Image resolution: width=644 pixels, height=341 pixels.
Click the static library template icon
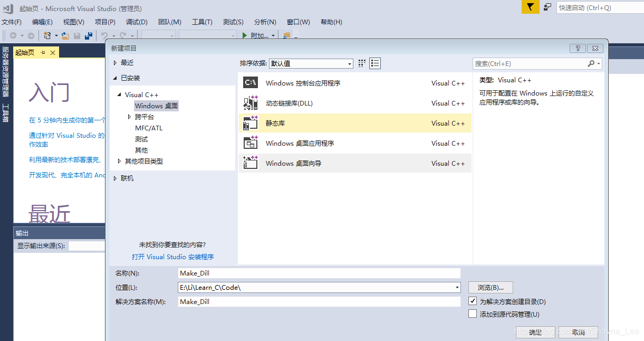coord(250,123)
